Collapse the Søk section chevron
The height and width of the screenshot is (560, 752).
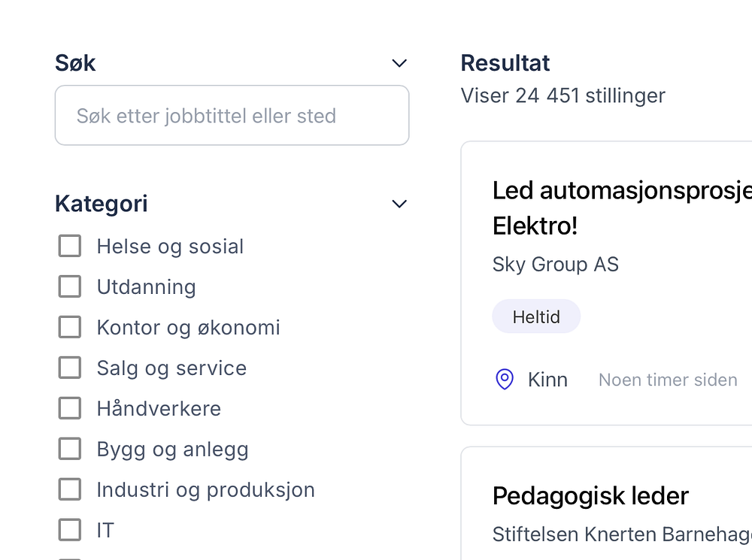399,63
